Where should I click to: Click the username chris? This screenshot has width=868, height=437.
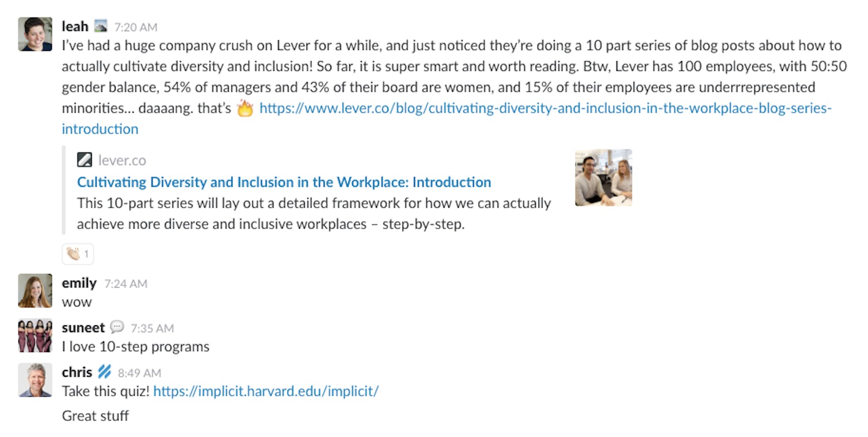coord(77,372)
